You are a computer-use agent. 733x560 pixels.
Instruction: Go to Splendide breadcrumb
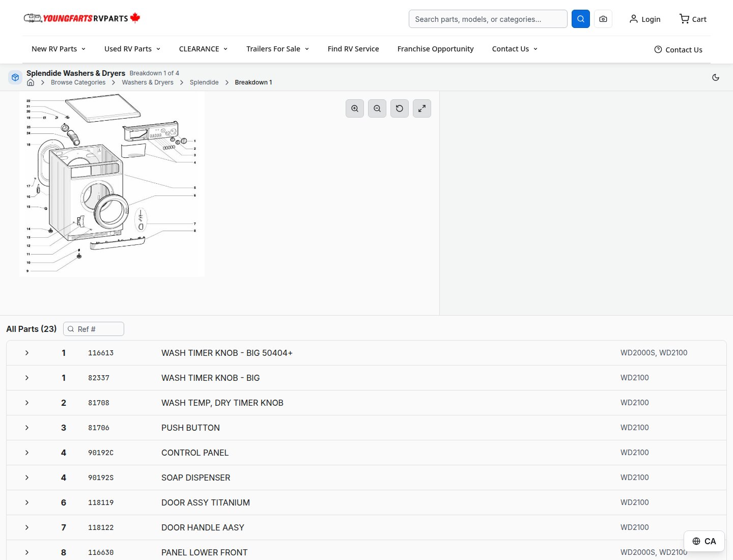pos(204,82)
